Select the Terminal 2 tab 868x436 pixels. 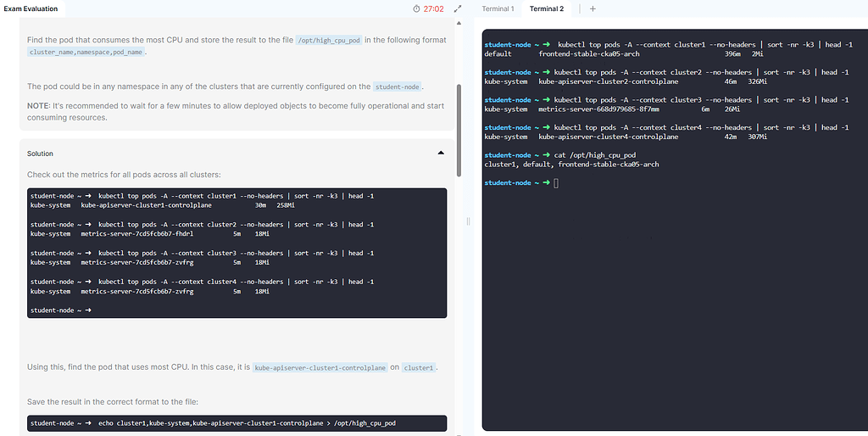547,8
